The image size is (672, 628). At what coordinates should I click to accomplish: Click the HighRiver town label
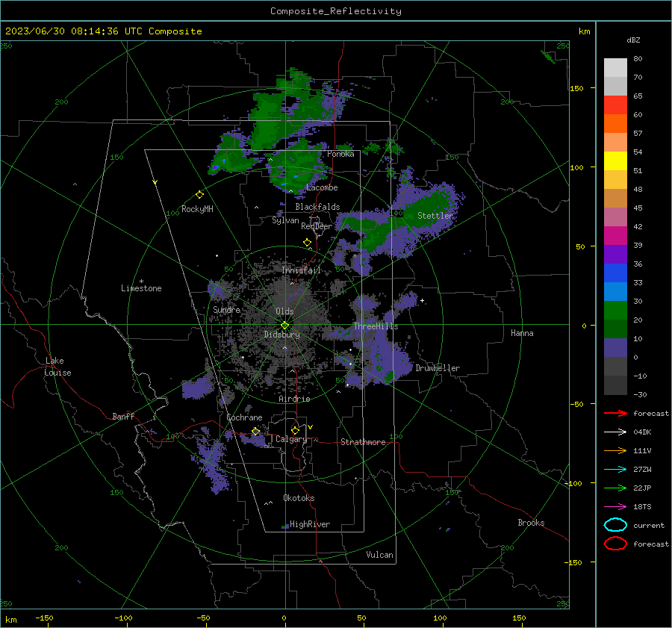pos(309,524)
